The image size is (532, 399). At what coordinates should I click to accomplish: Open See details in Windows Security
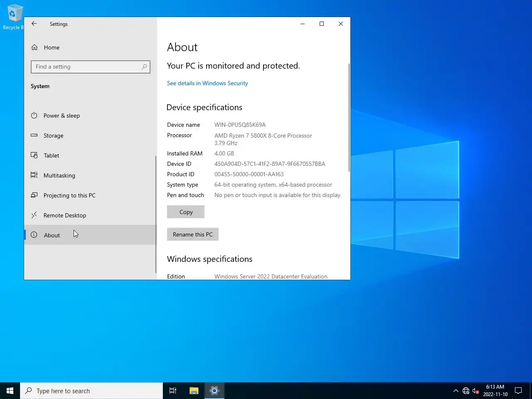[207, 83]
